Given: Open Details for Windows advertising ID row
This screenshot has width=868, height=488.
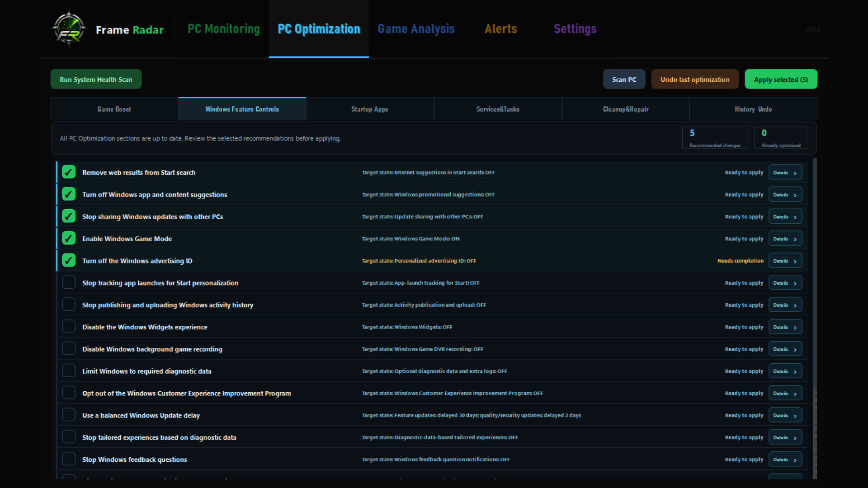Looking at the screenshot, I should (x=785, y=261).
